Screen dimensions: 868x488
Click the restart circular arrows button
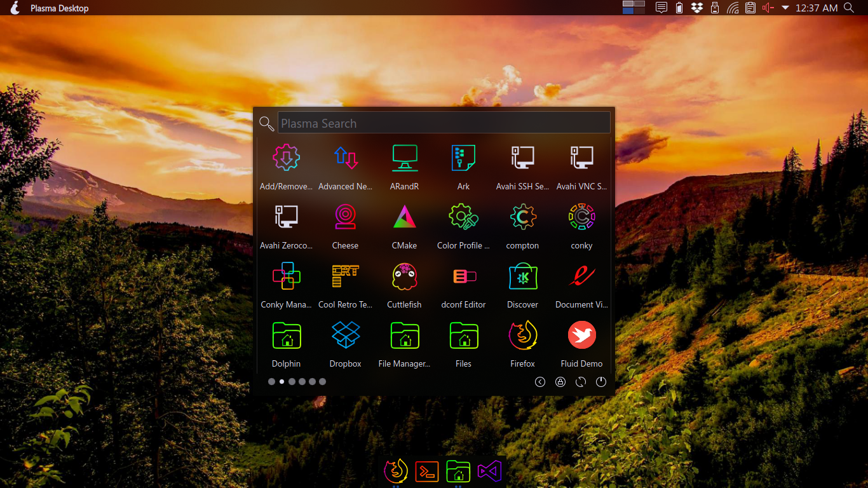point(581,382)
